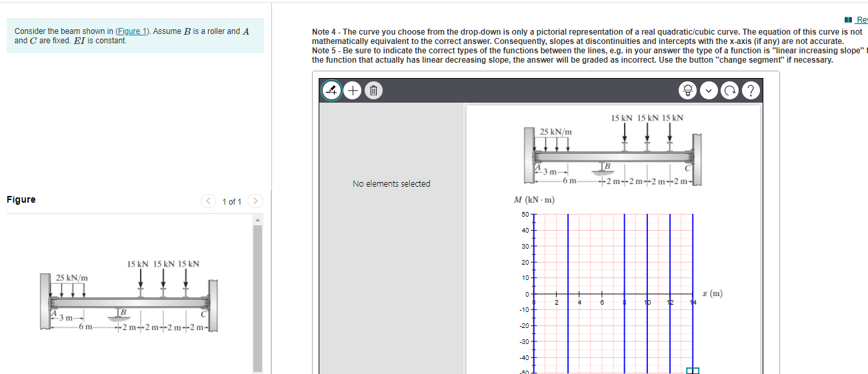
Task: Click the '-10' tick on the M axis
Action: [523, 310]
